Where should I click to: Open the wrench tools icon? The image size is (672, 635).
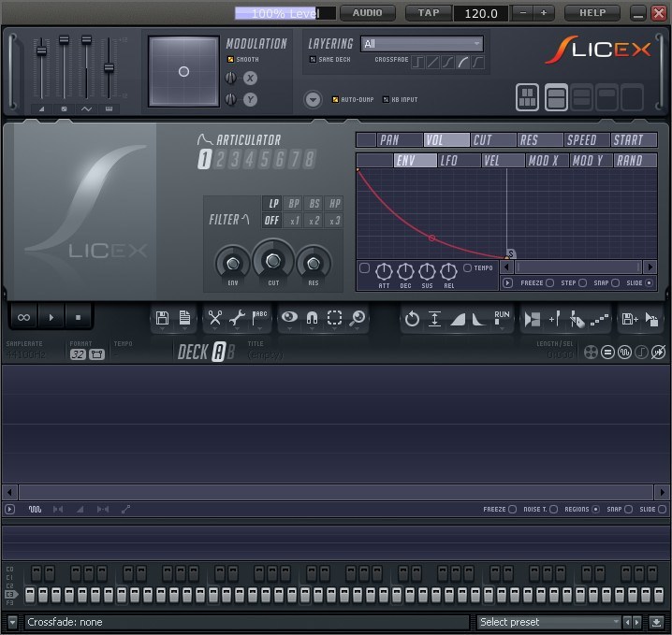(x=237, y=318)
